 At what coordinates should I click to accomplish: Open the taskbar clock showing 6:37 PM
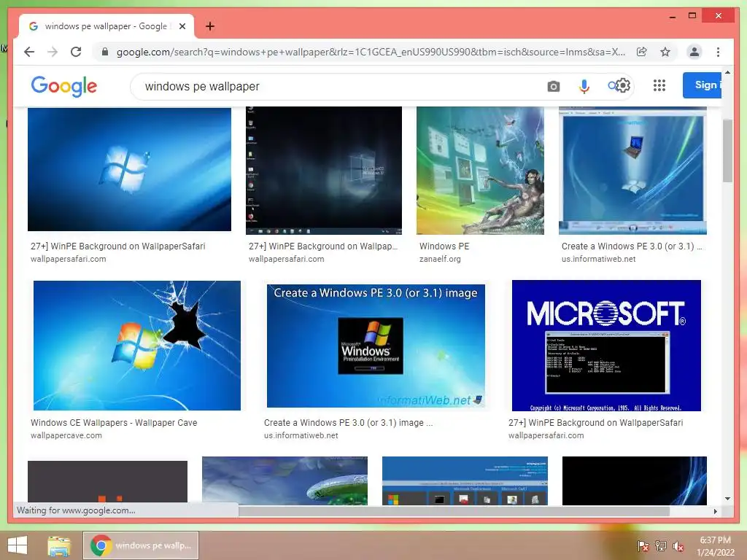click(x=715, y=545)
